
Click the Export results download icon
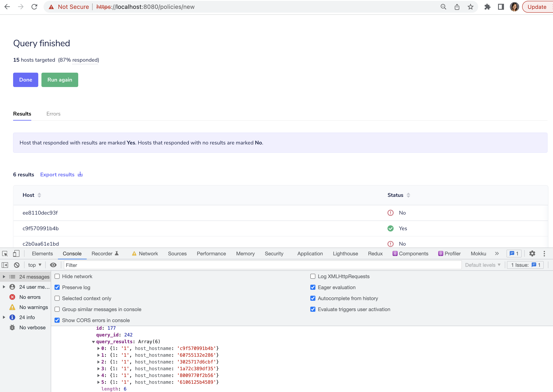(80, 174)
